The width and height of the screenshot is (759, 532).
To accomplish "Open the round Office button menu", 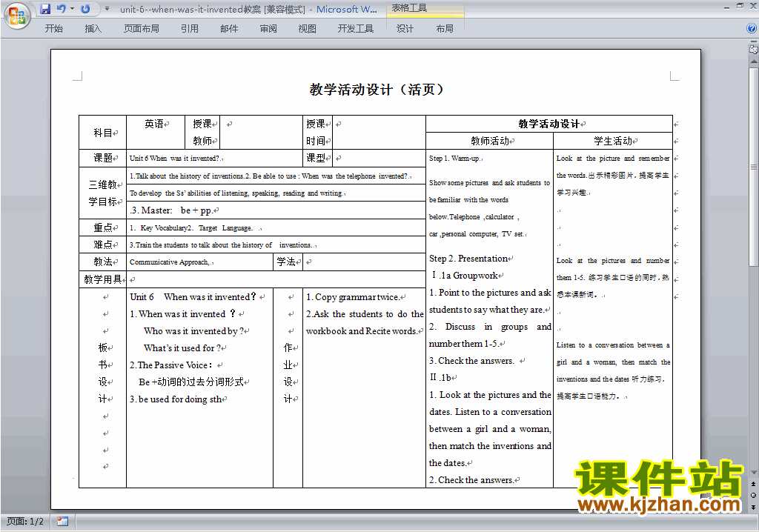I will tap(17, 16).
